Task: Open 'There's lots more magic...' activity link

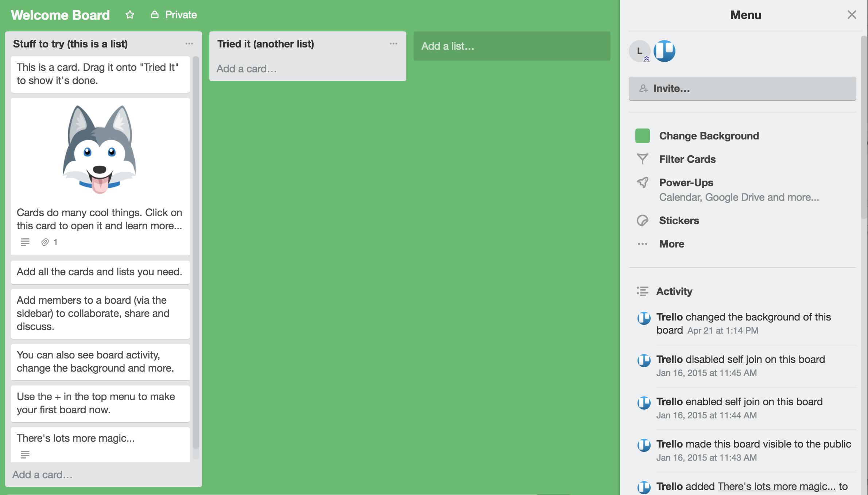Action: [x=776, y=486]
